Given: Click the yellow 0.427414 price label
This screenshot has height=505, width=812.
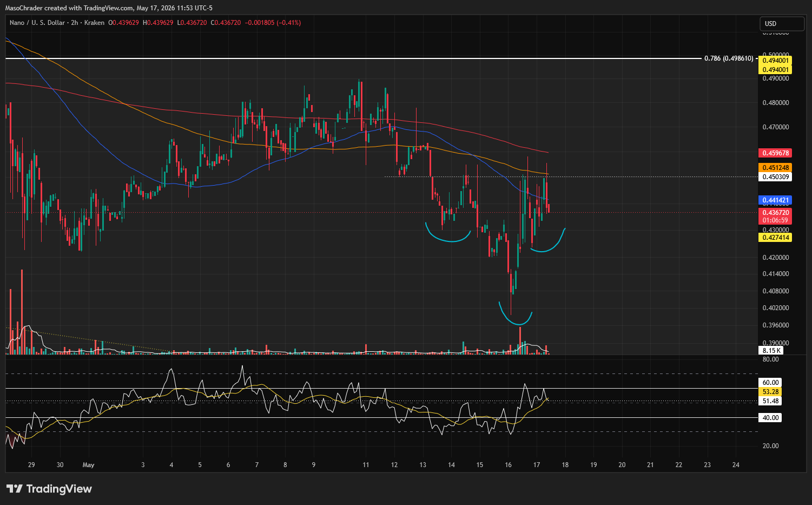Looking at the screenshot, I should (775, 238).
